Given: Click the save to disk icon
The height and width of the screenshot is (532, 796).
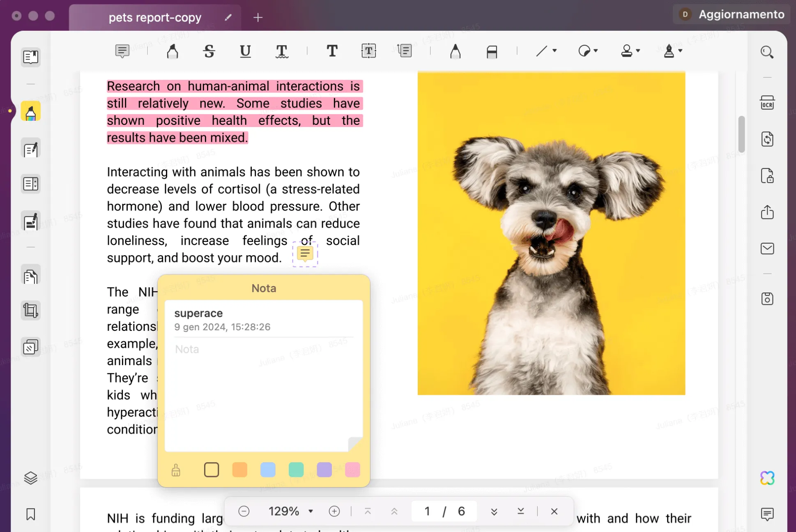Looking at the screenshot, I should [x=767, y=299].
